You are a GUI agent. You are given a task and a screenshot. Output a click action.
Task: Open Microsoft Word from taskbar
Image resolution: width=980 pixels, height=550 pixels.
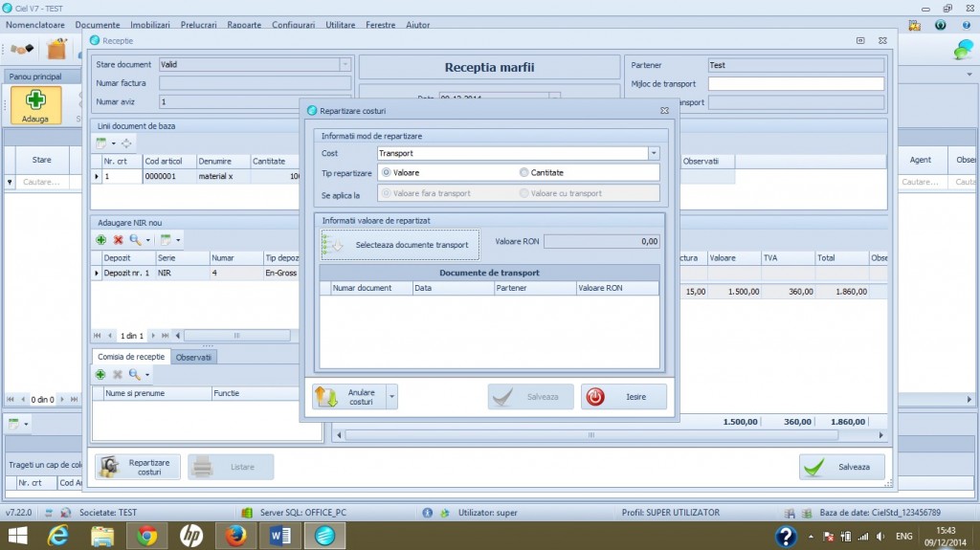click(x=280, y=536)
